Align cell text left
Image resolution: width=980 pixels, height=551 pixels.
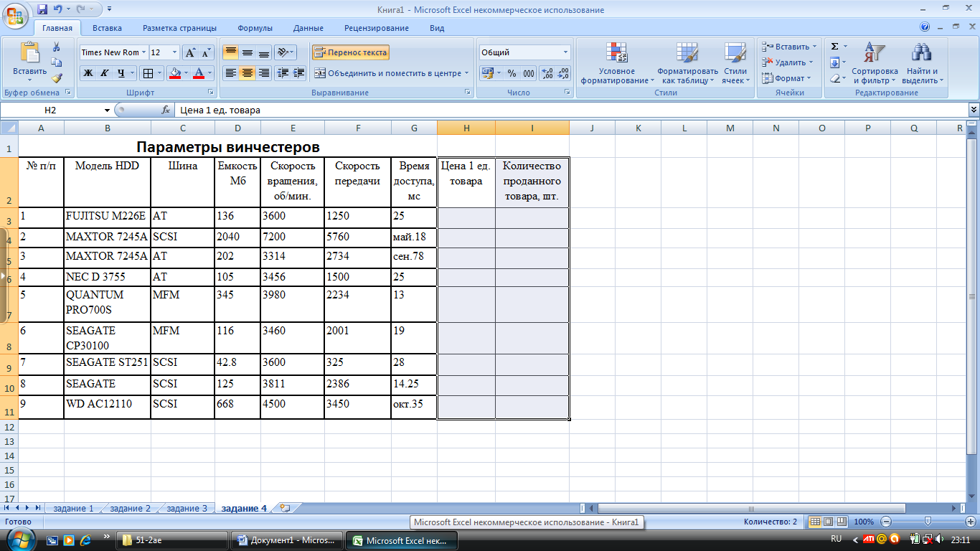tap(230, 72)
